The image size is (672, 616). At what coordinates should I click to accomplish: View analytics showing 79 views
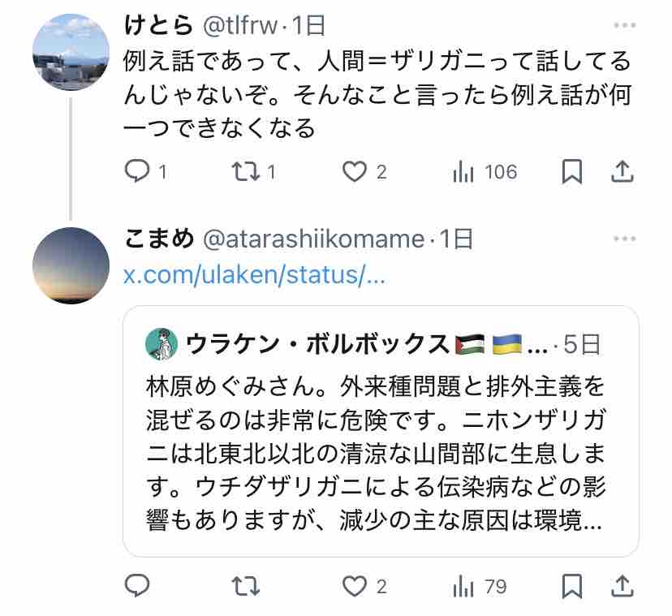pos(463,585)
